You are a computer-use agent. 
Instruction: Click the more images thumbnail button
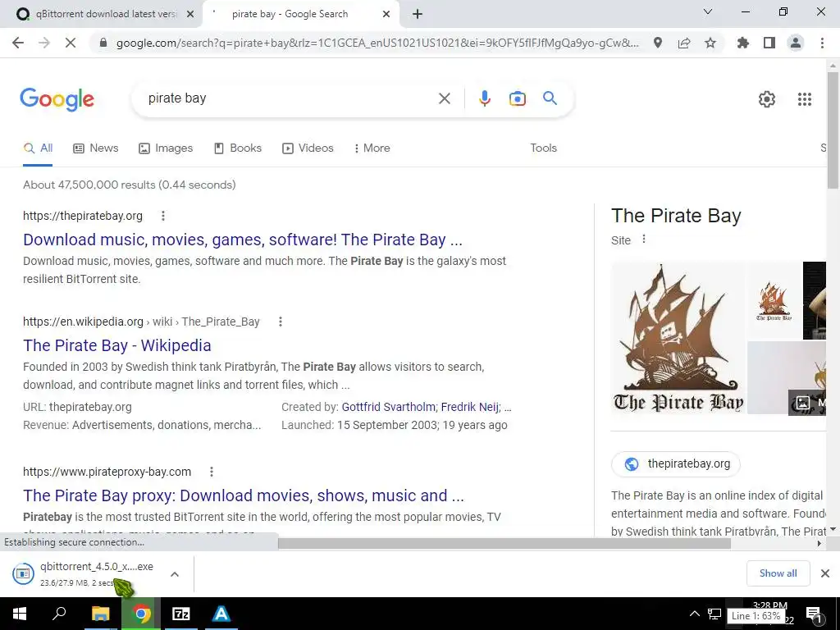point(807,402)
